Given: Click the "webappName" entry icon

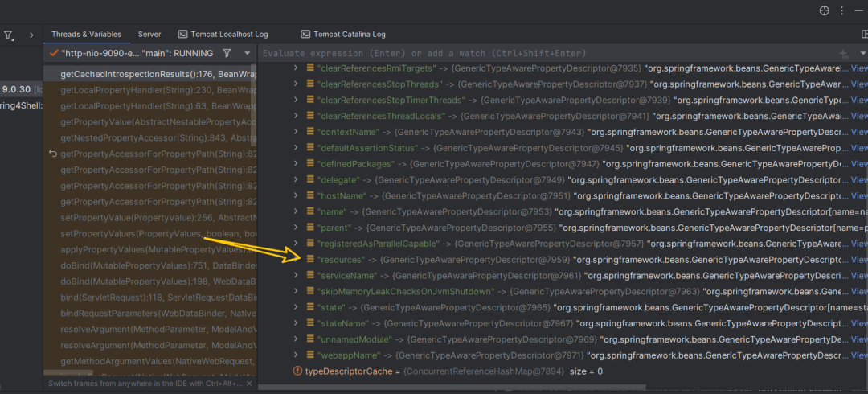Looking at the screenshot, I should coord(310,355).
